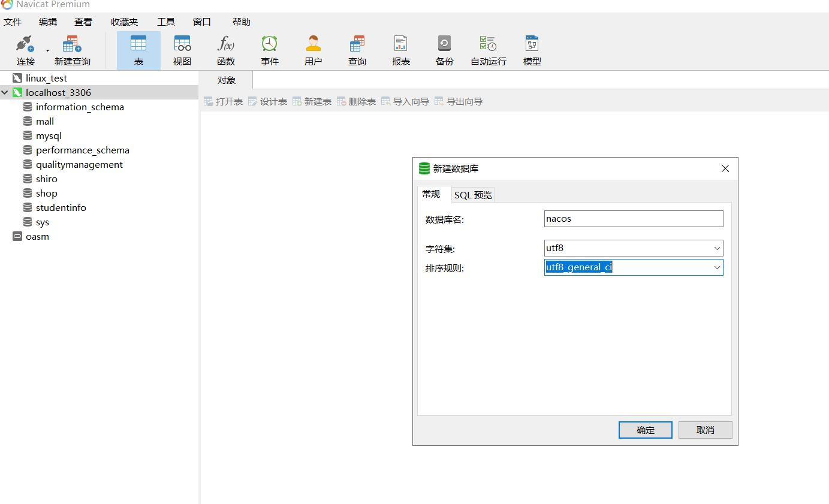The height and width of the screenshot is (504, 829).
Task: Select the oasm connection
Action: click(x=37, y=236)
